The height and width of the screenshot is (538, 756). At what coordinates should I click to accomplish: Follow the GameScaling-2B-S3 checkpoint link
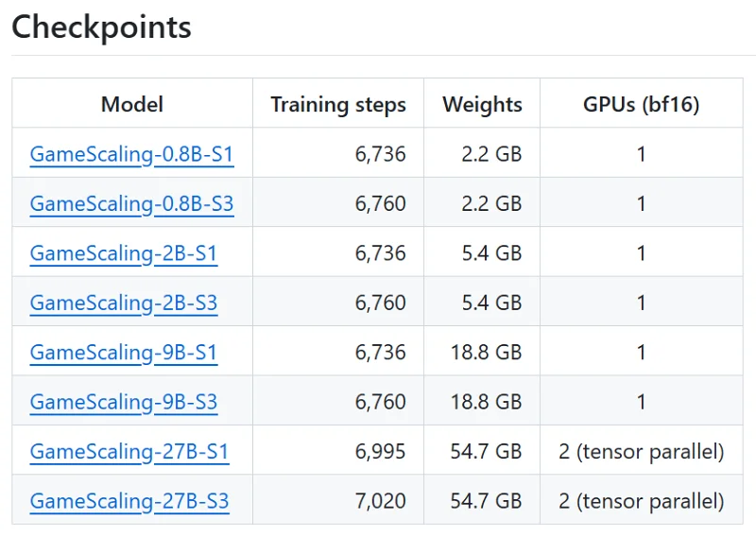pos(124,303)
